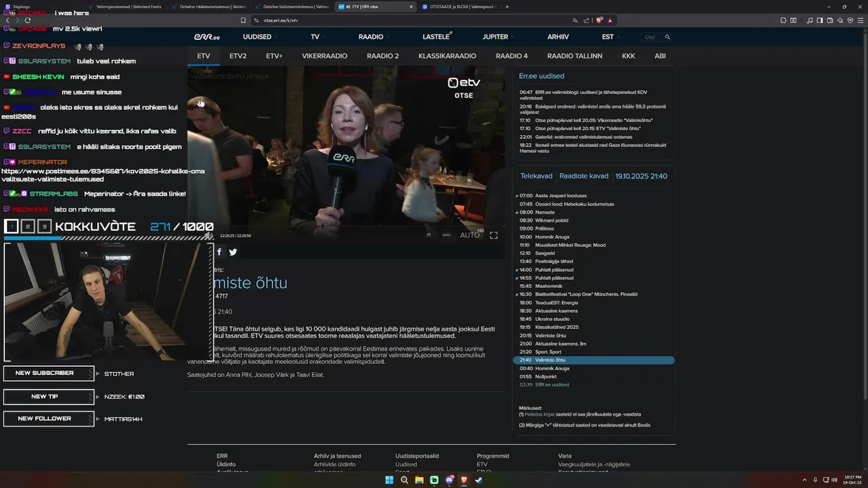The width and height of the screenshot is (868, 488).
Task: Click the ERR.ee logo
Action: [x=207, y=37]
